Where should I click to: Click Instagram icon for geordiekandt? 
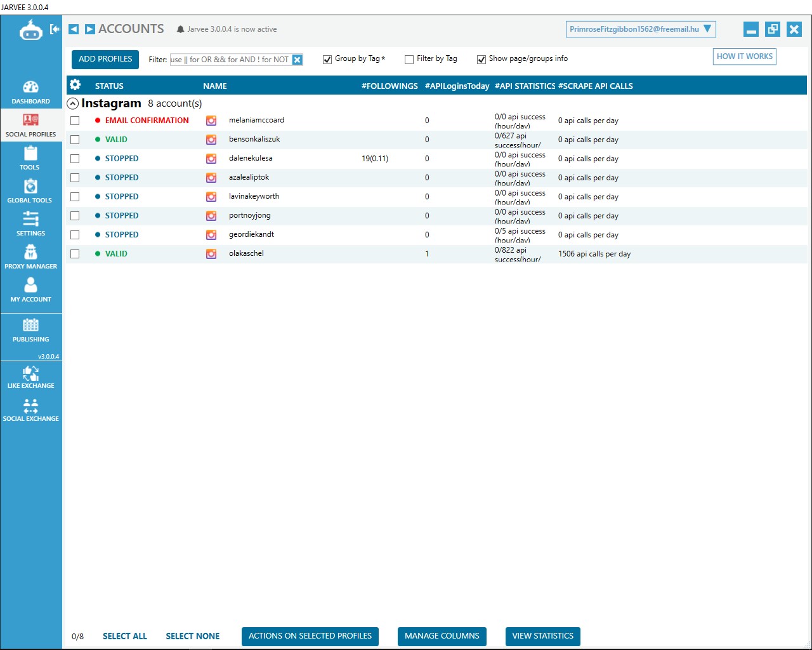tap(211, 235)
